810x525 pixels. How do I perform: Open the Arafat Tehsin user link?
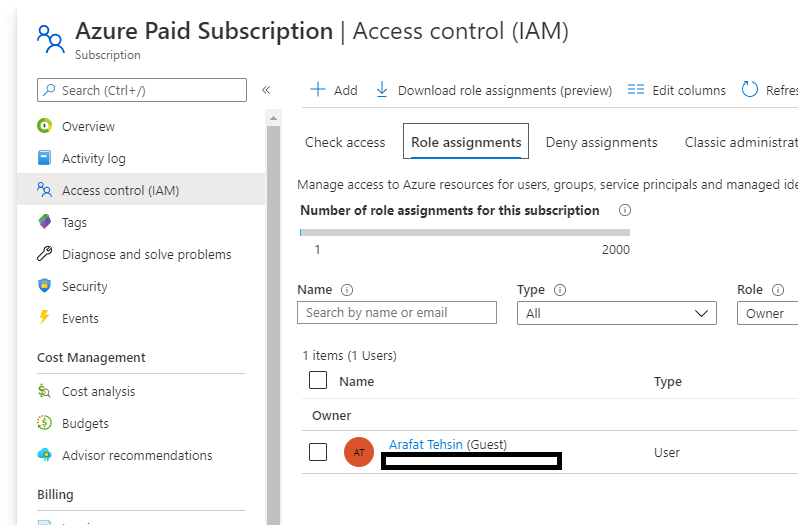[x=425, y=444]
